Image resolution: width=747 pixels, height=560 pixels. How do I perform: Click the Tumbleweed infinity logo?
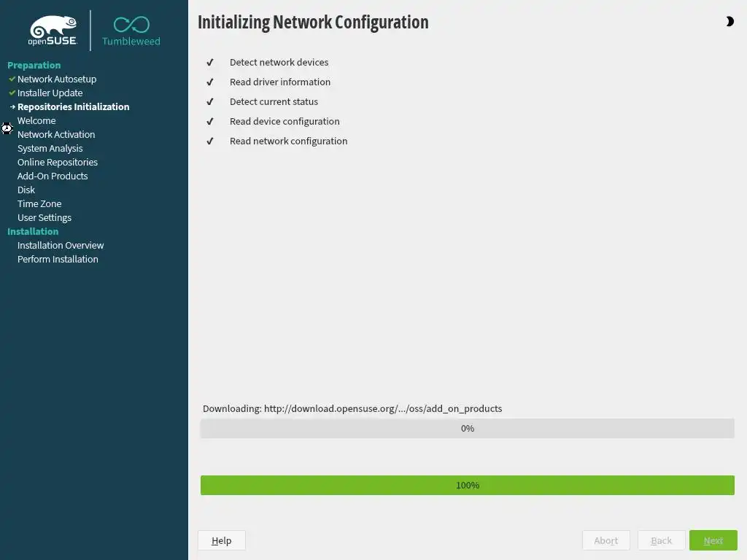click(131, 25)
